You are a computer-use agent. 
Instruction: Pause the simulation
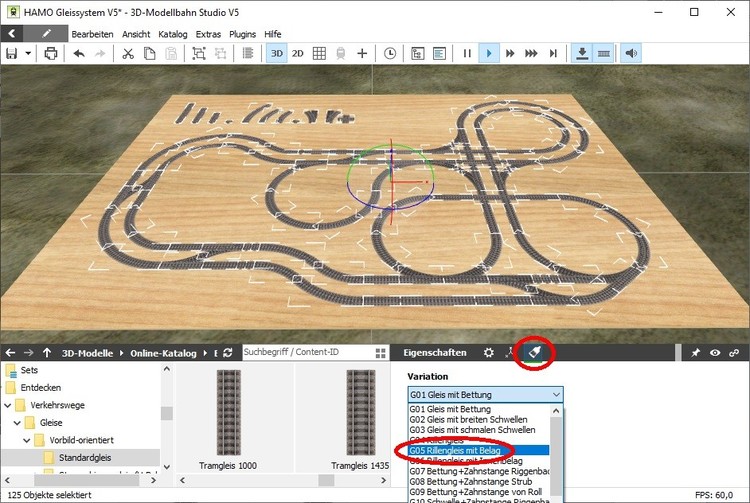point(467,54)
